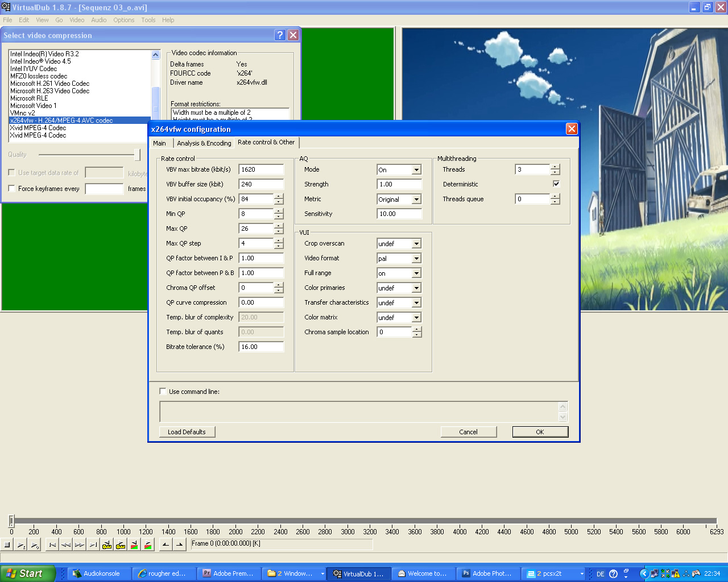Click the Play output icon
Screen dimensions: 728x582
point(35,544)
